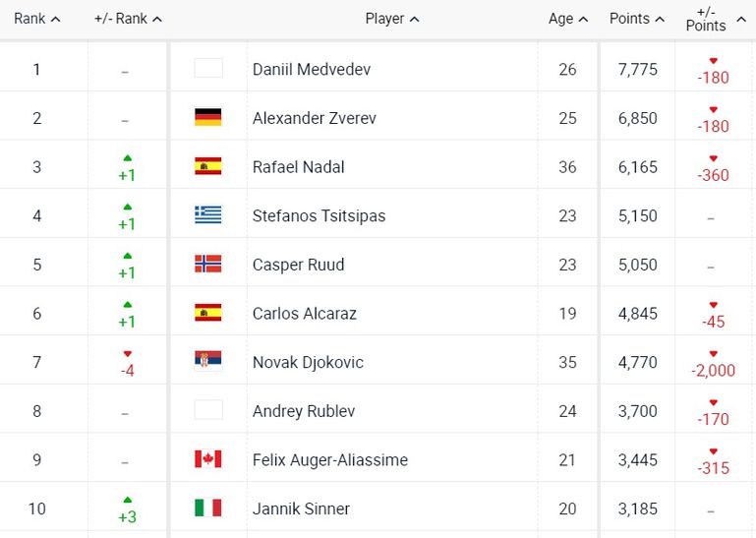Click the Italian flag next to Jannik Sinner
Viewport: 756px width, 538px height.
(x=207, y=508)
